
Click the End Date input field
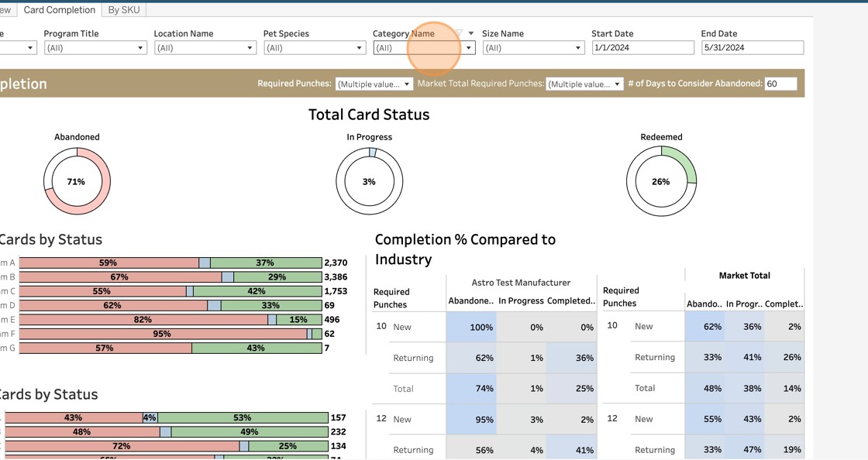pyautogui.click(x=752, y=48)
